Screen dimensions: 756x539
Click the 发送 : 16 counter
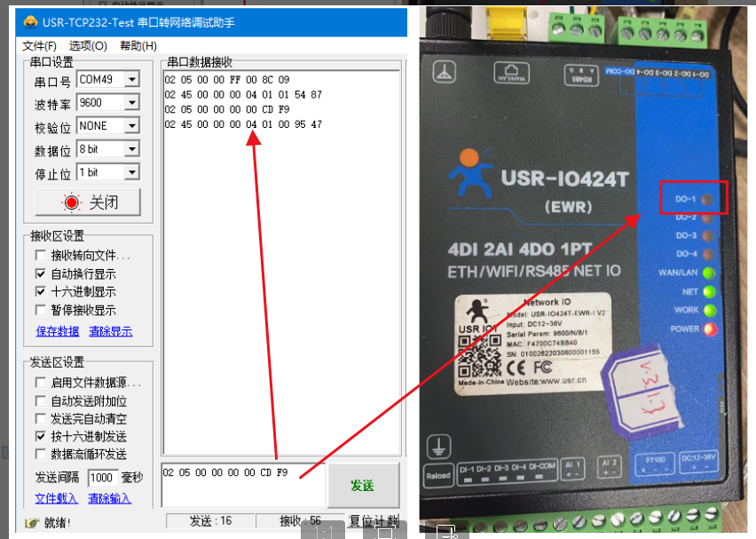pyautogui.click(x=210, y=520)
